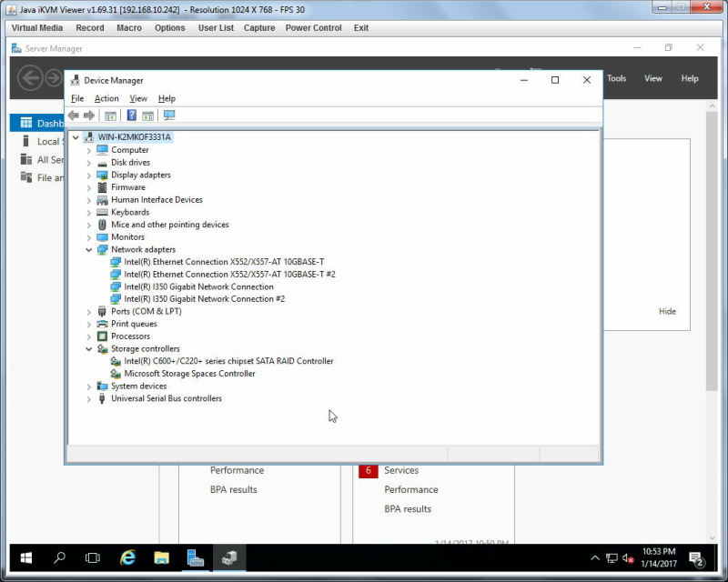Select the Dashboard icon in Server Manager sidebar
The width and height of the screenshot is (728, 582).
pyautogui.click(x=26, y=123)
